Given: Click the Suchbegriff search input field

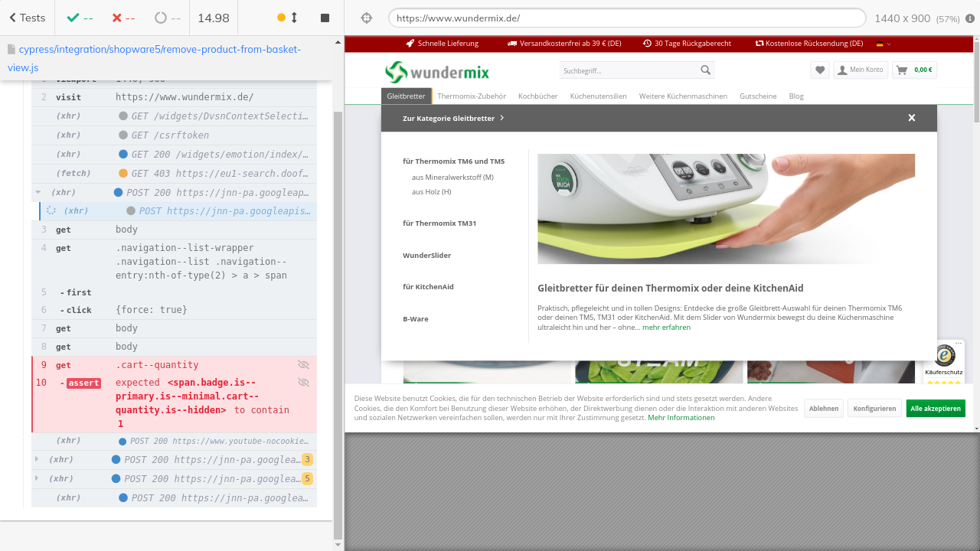Looking at the screenshot, I should click(628, 70).
